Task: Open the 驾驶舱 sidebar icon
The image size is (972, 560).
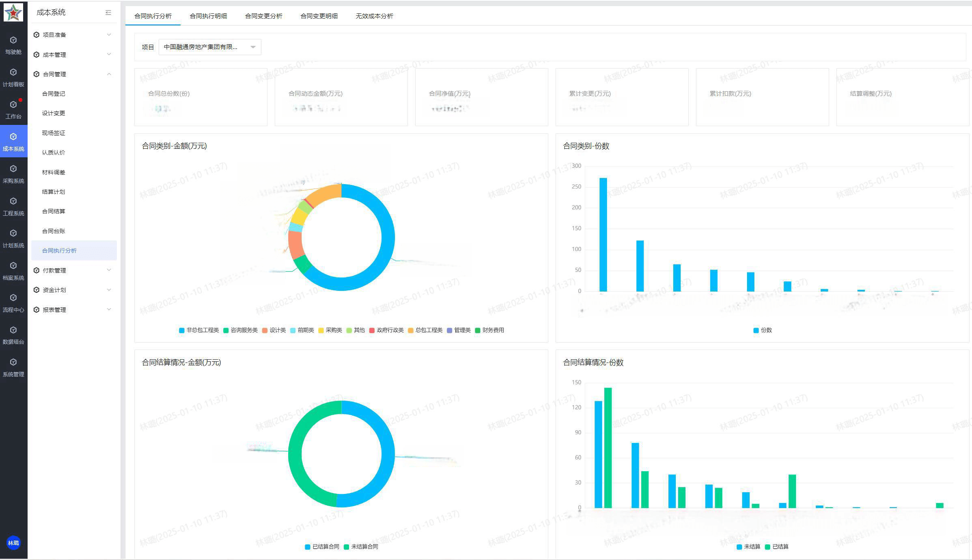Action: [13, 45]
